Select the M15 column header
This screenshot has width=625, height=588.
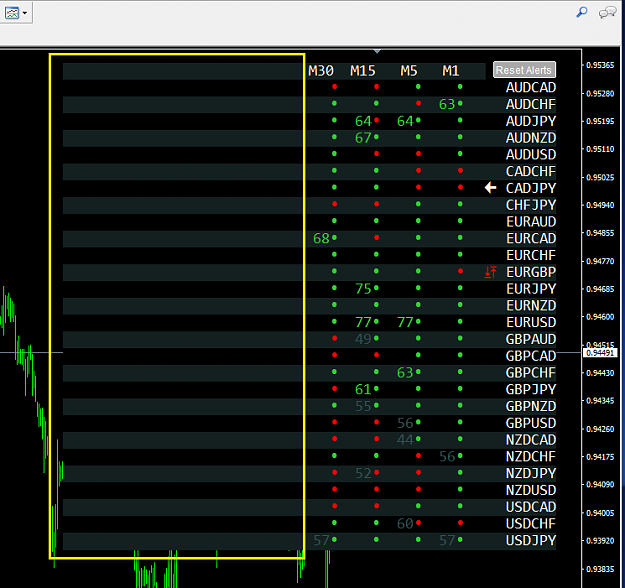pyautogui.click(x=363, y=71)
